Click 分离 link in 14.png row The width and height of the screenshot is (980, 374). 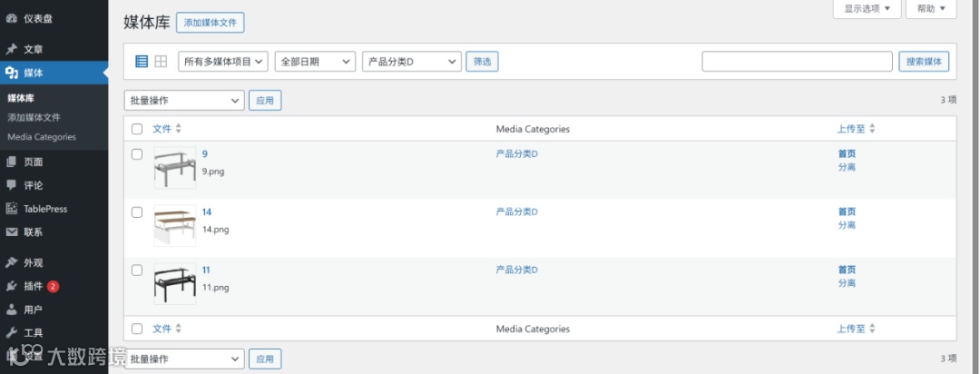click(x=847, y=225)
